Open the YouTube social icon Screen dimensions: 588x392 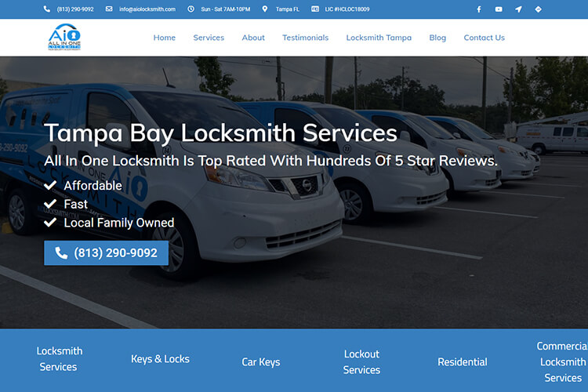(x=499, y=9)
